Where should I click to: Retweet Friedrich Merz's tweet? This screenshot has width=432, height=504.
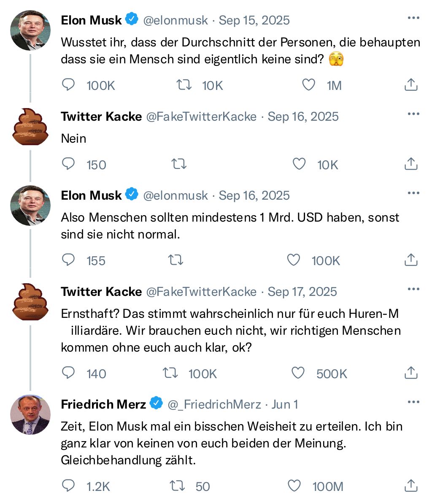[x=177, y=486]
